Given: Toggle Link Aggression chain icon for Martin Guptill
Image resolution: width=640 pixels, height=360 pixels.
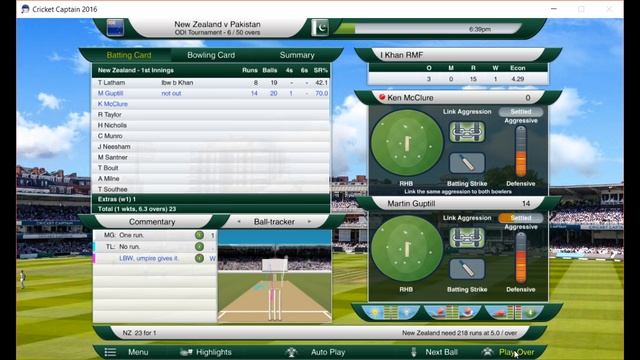Looking at the screenshot, I should point(467,238).
